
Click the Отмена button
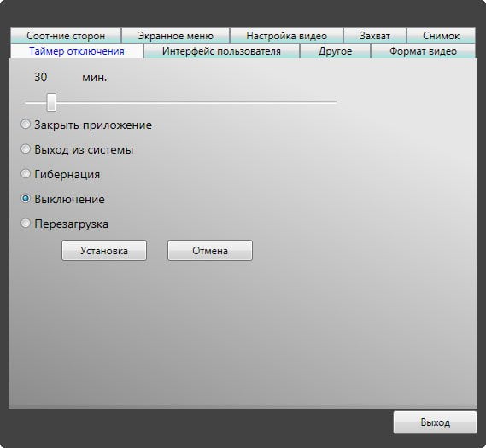click(210, 251)
